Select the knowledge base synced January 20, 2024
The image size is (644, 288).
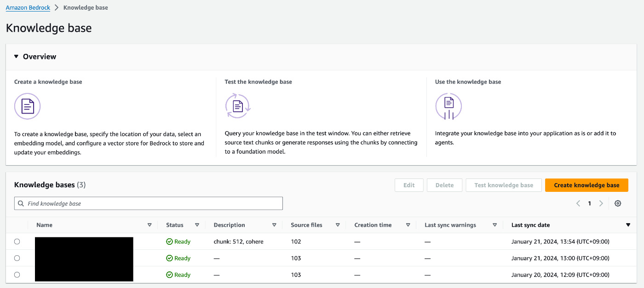coord(17,275)
